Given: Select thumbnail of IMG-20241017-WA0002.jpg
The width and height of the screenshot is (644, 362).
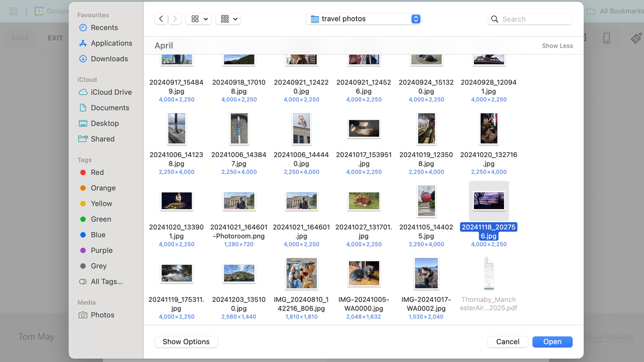Looking at the screenshot, I should click(426, 274).
